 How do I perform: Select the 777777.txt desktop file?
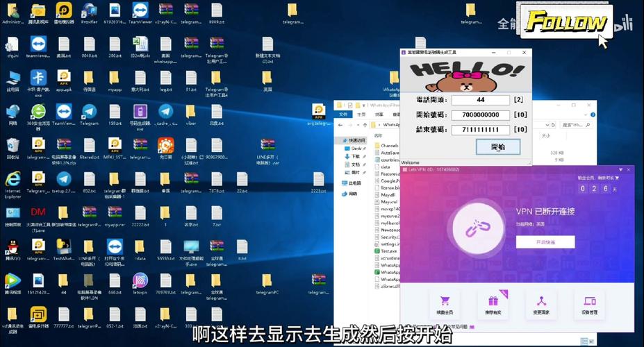(x=64, y=318)
